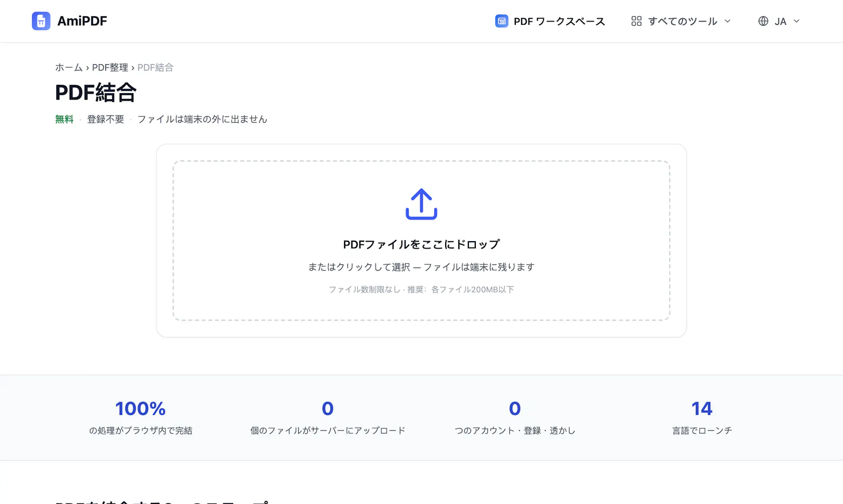843x504 pixels.
Task: Click the ファイル数制限なし file limit note
Action: pos(421,290)
